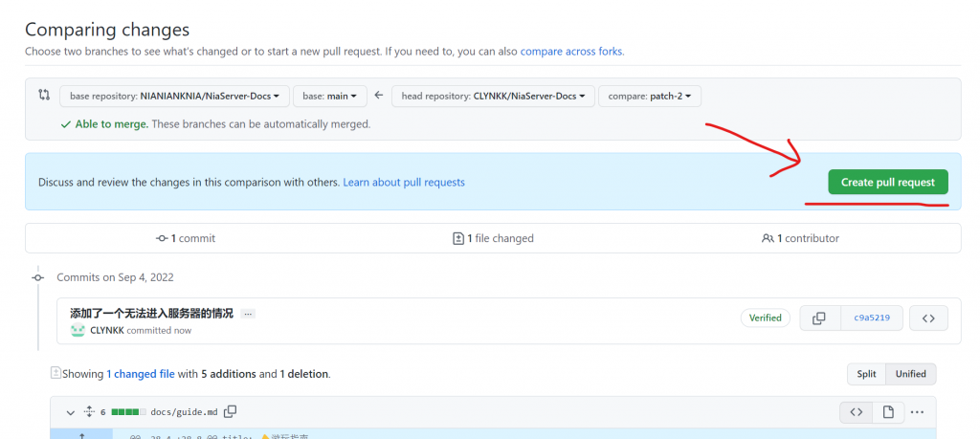The width and height of the screenshot is (980, 439).
Task: Select the 1 commit tab
Action: (186, 238)
